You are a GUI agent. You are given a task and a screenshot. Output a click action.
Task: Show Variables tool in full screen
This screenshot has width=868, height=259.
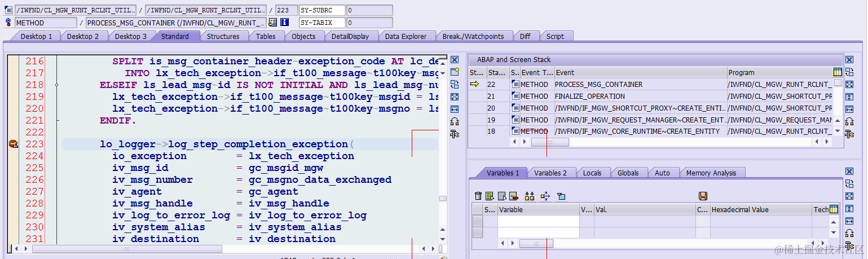(x=850, y=196)
